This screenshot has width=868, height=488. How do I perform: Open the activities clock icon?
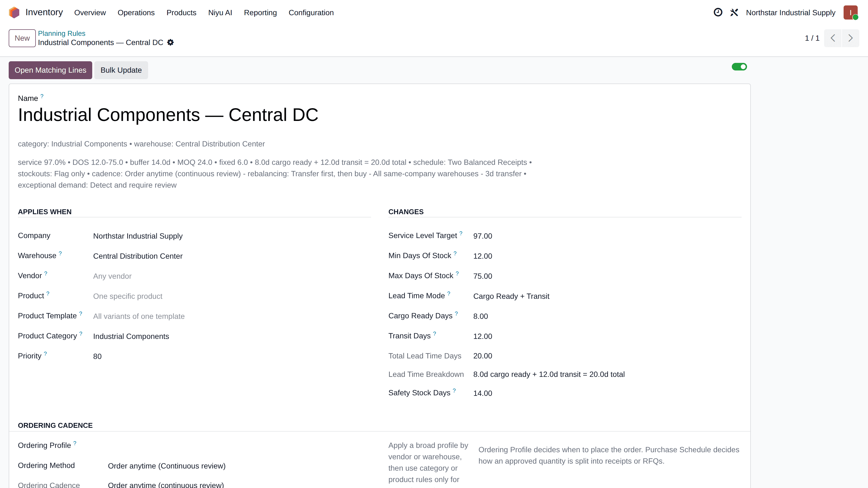click(718, 12)
